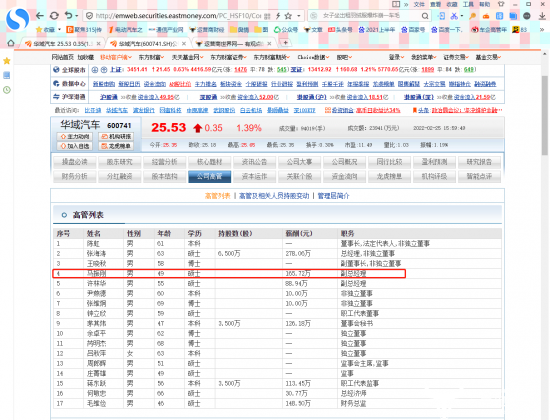Open the 百度一下 bookmark
Viewport: 550px width, 420px height.
[x=447, y=30]
